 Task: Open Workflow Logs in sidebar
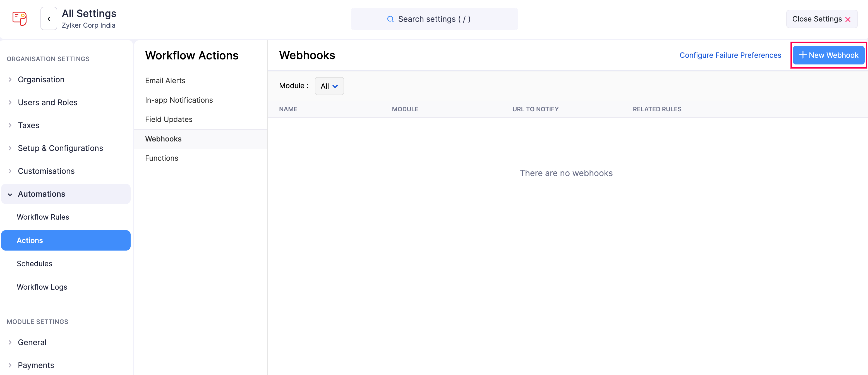pos(42,287)
